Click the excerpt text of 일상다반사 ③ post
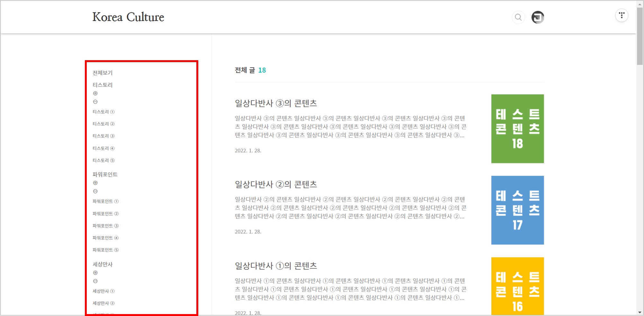The width and height of the screenshot is (644, 316). point(351,127)
